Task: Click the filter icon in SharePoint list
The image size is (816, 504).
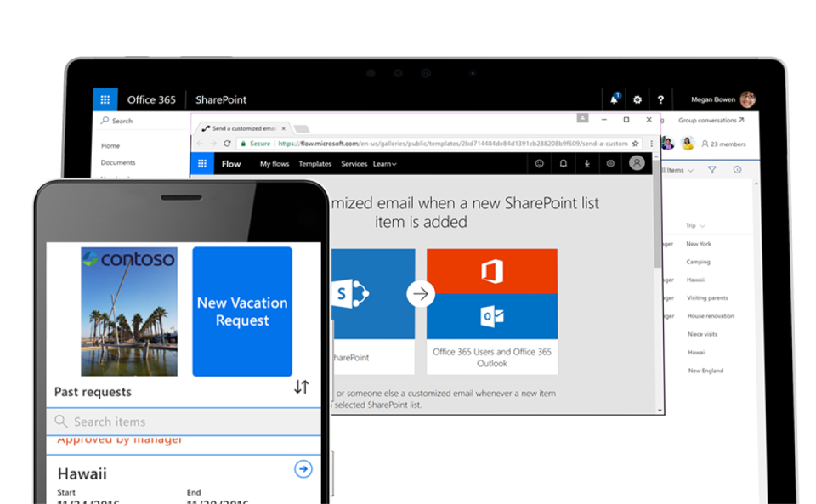Action: (712, 170)
